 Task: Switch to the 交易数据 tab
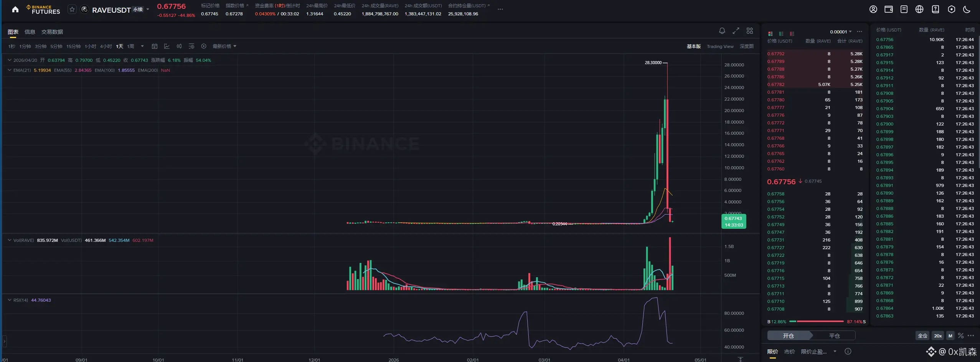tap(52, 32)
